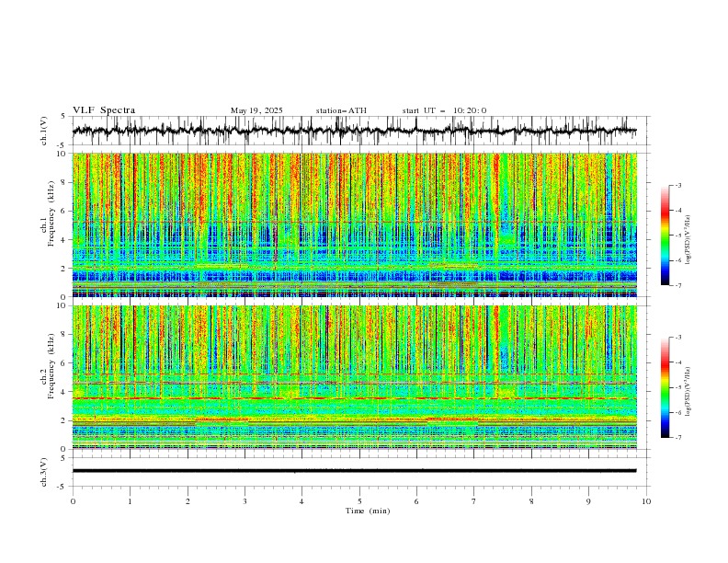Click the 'station=ATH' label
The image size is (728, 563).
click(341, 110)
